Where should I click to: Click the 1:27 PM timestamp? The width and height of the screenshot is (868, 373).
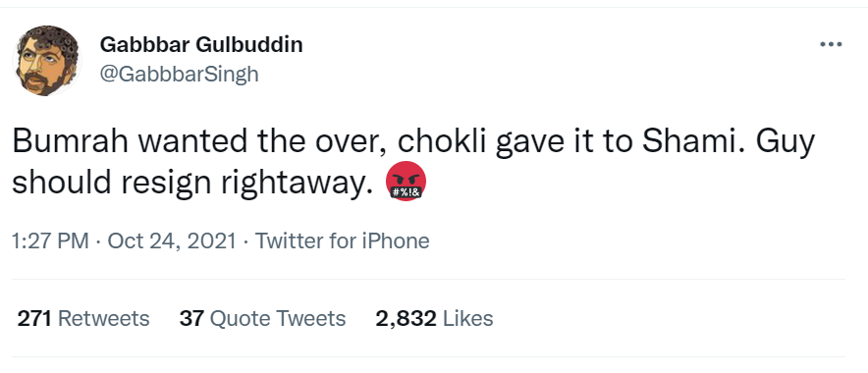(50, 241)
